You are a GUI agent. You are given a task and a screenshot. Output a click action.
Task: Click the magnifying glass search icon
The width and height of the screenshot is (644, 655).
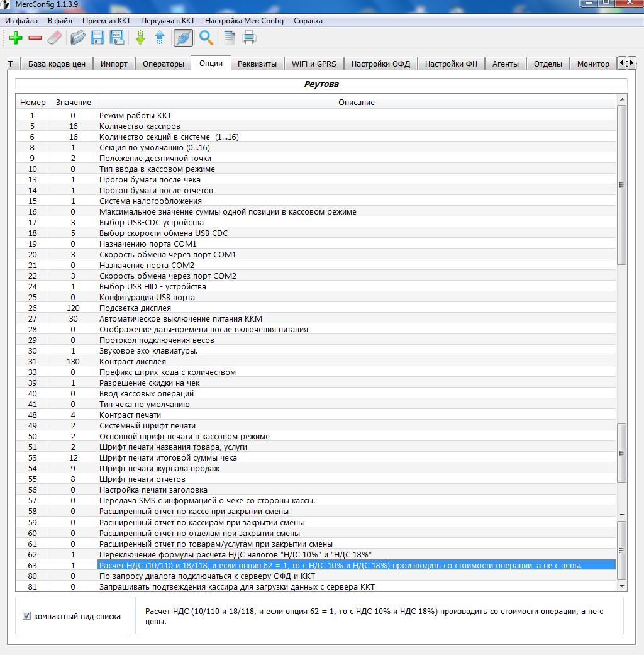[206, 38]
